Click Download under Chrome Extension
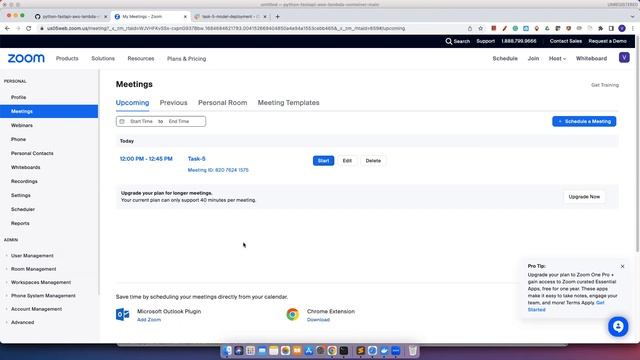 318,320
